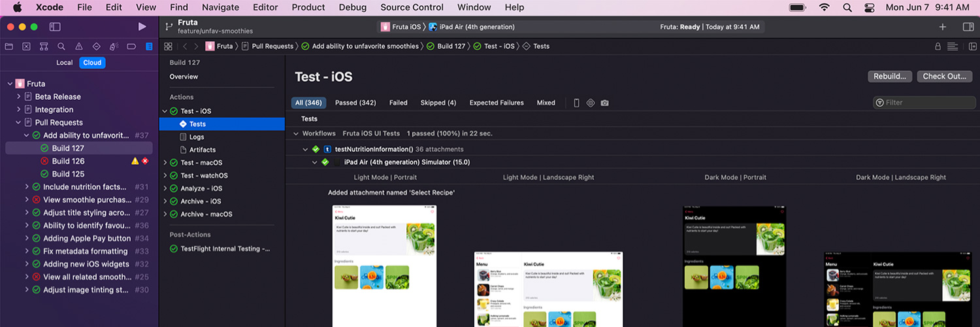Open the related items grid icon

(x=168, y=46)
